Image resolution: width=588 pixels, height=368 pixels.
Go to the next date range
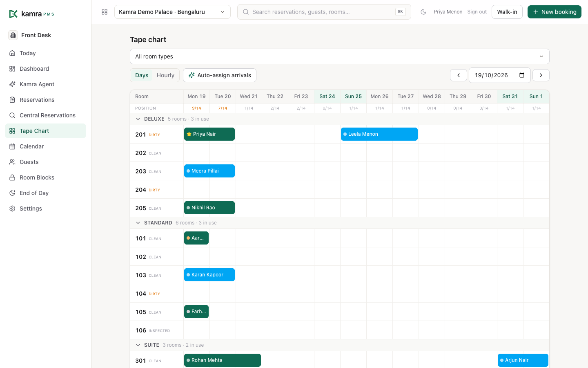[x=541, y=75]
